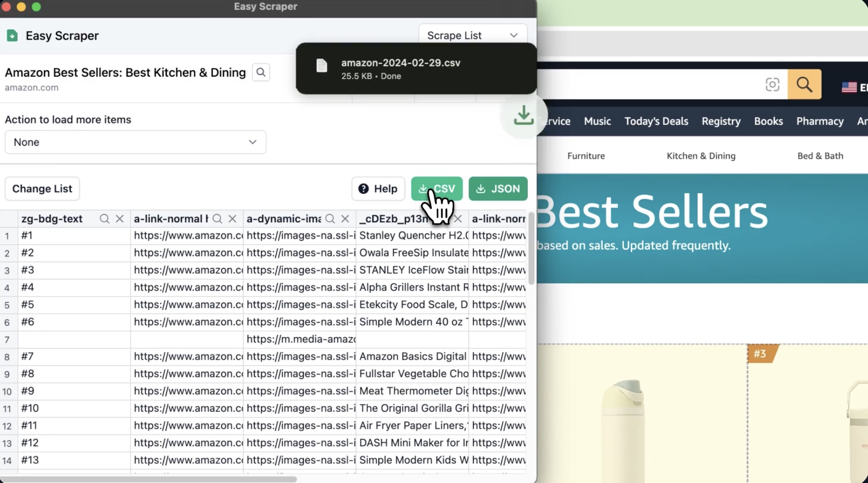
Task: Click the round download arrow icon
Action: [x=523, y=116]
